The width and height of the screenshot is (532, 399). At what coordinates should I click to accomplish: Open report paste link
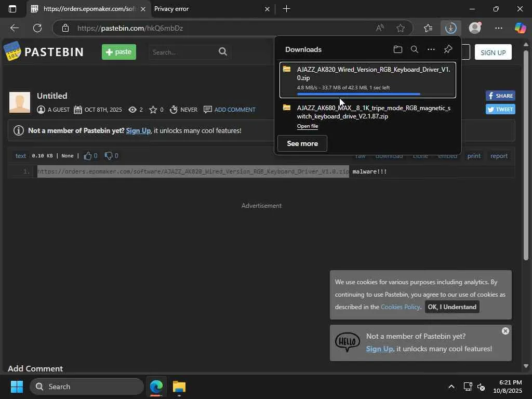tap(499, 156)
